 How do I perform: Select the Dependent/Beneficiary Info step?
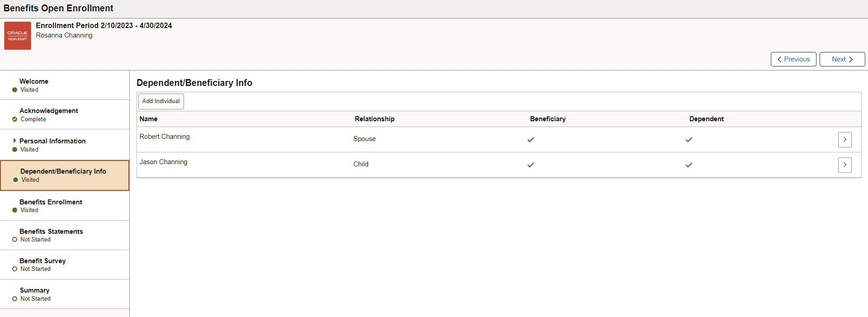tap(65, 175)
